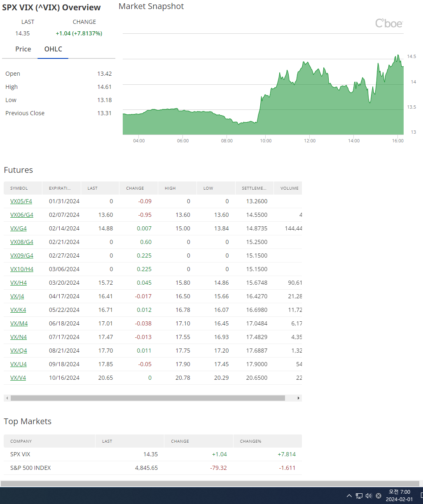Click the futures table horizontal scrollbar thumb
This screenshot has height=504, width=423.
coord(147,398)
